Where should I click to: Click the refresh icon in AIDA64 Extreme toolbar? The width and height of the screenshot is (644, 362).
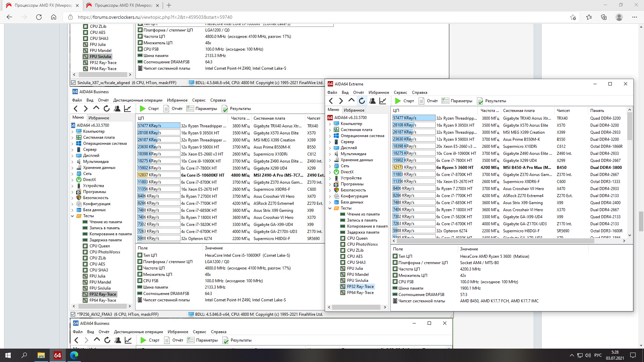coord(362,101)
